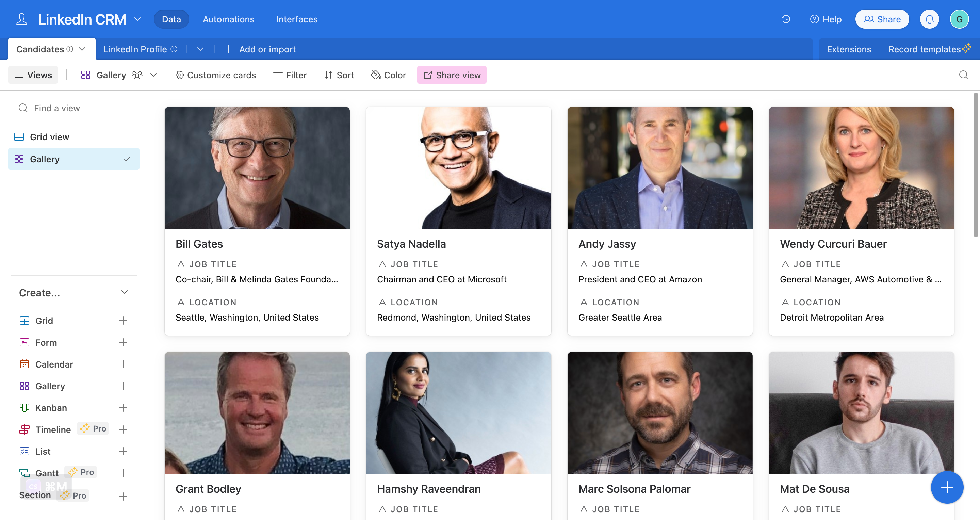Add a new List view with plus
Image resolution: width=980 pixels, height=520 pixels.
click(123, 452)
